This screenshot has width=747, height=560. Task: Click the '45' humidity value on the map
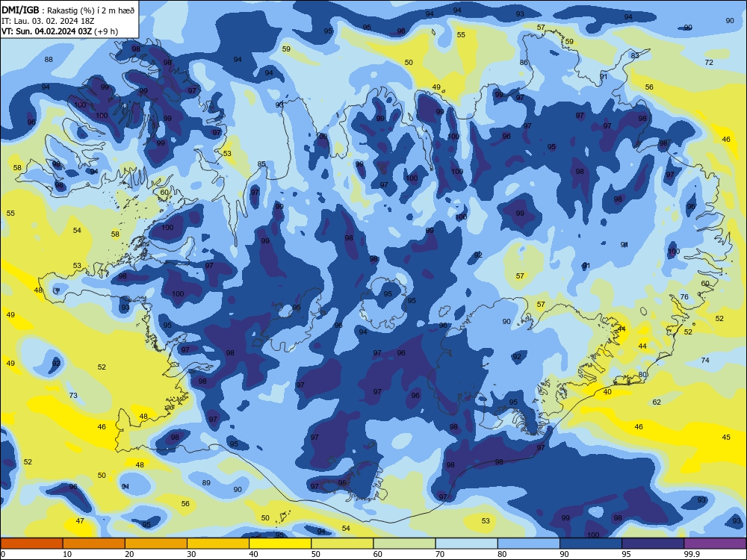point(726,437)
